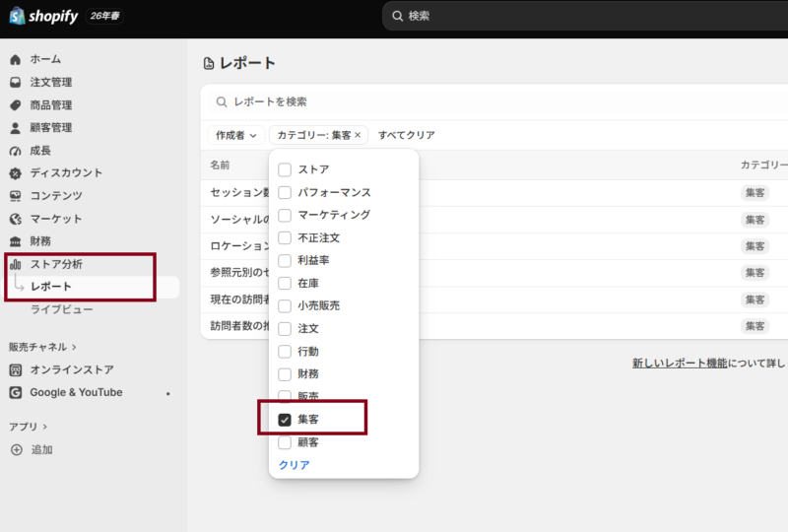
Task: Check the 在庫 category checkbox
Action: [x=285, y=283]
